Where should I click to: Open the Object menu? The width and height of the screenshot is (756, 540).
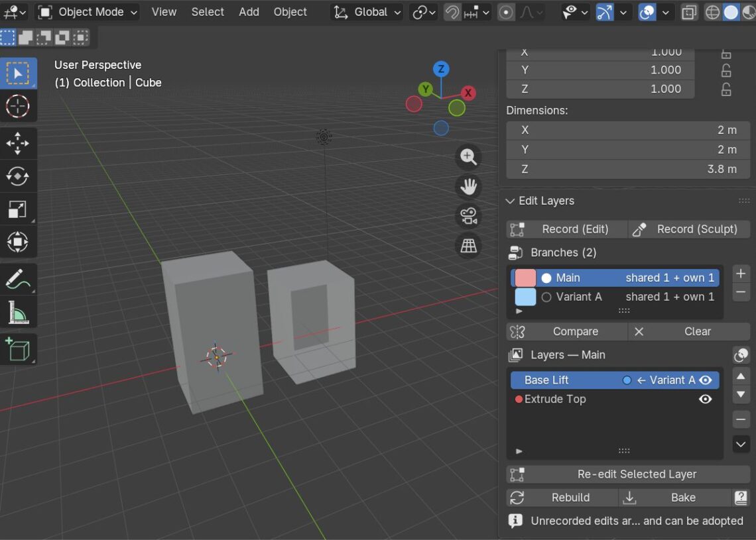coord(290,12)
